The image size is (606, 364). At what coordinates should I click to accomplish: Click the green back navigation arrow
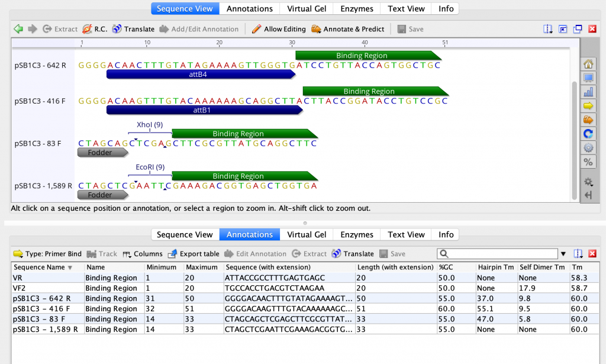(x=18, y=28)
